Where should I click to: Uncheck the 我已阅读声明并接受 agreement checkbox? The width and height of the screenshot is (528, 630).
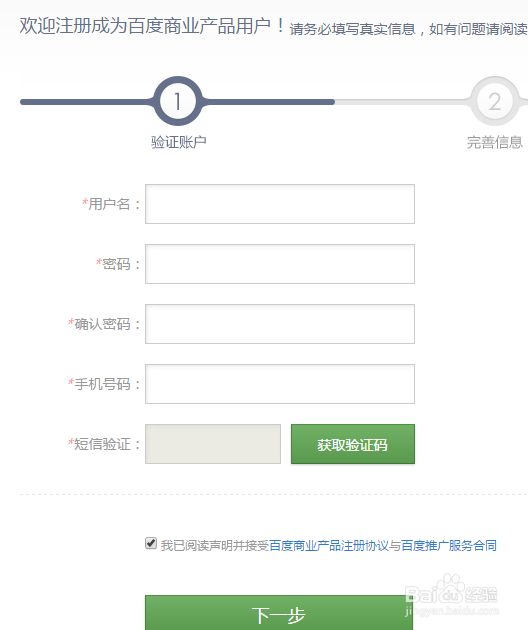pos(151,543)
